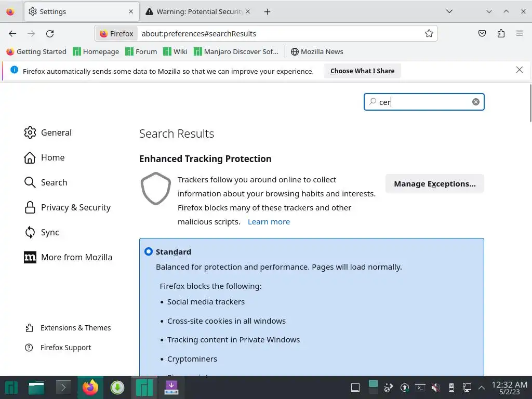Click the updates tray icon
The image size is (532, 399).
pos(404,388)
